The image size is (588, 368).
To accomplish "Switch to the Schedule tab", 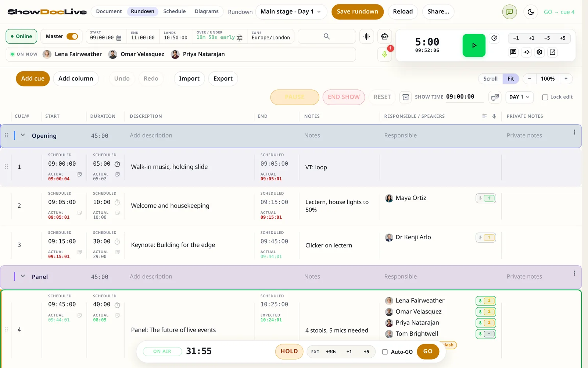I will tap(174, 11).
